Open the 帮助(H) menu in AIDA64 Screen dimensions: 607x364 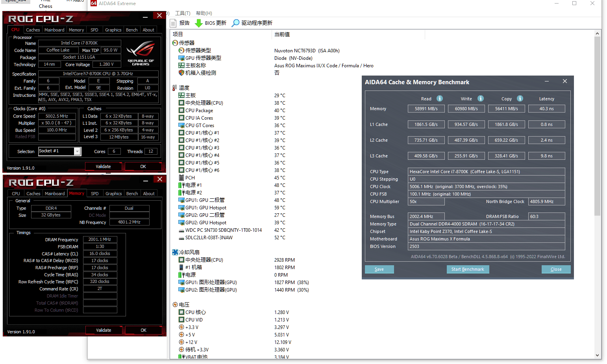204,13
